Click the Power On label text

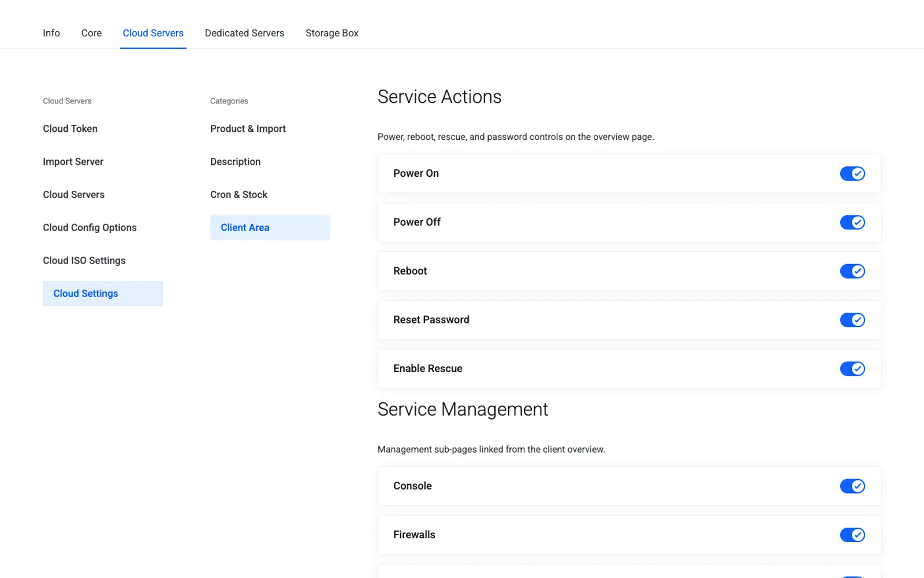(416, 173)
